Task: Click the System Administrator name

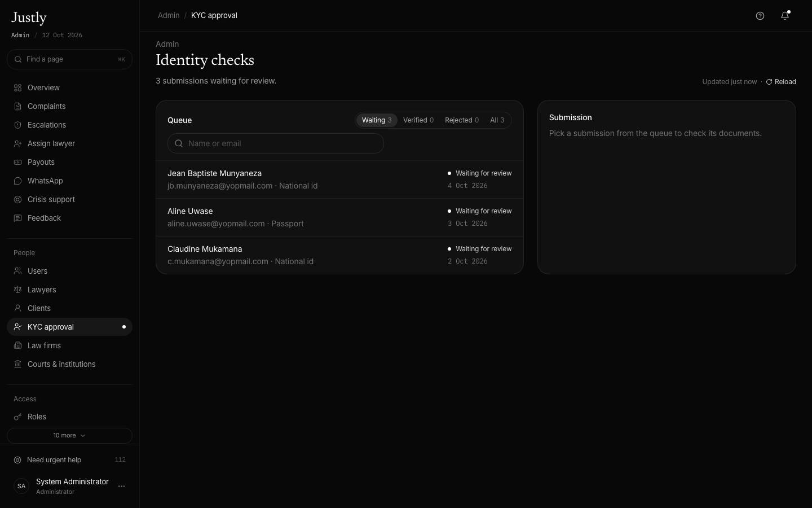Action: (x=72, y=481)
